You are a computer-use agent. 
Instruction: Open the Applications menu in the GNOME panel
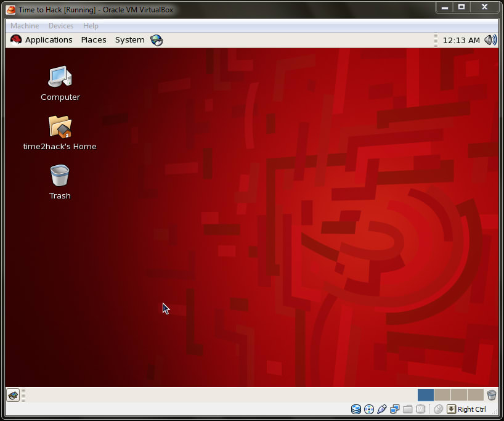tap(49, 40)
